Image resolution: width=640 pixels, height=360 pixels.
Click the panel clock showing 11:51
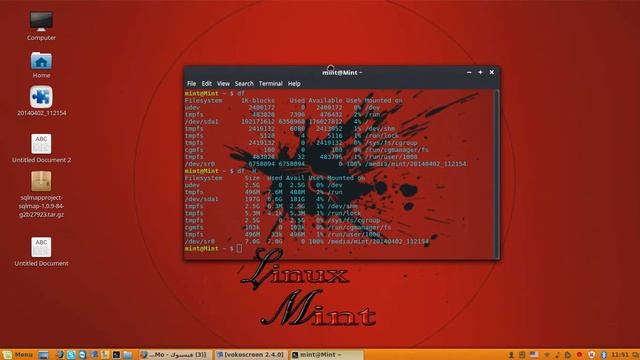[620, 355]
